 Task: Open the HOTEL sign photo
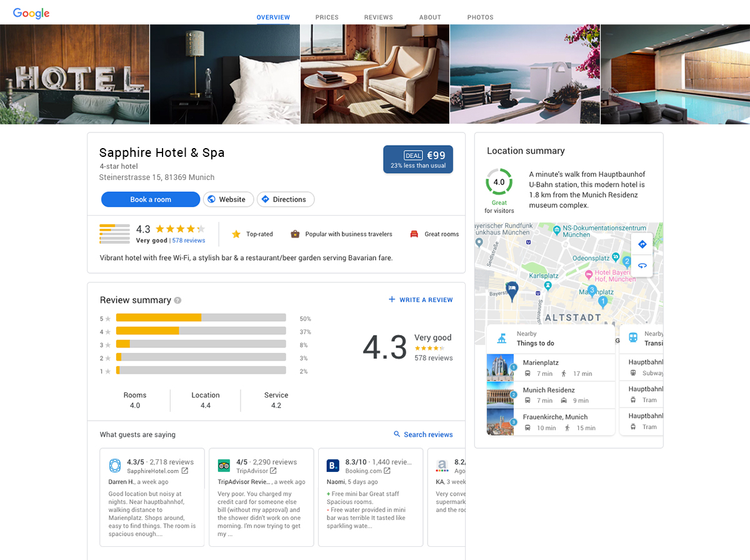(74, 74)
